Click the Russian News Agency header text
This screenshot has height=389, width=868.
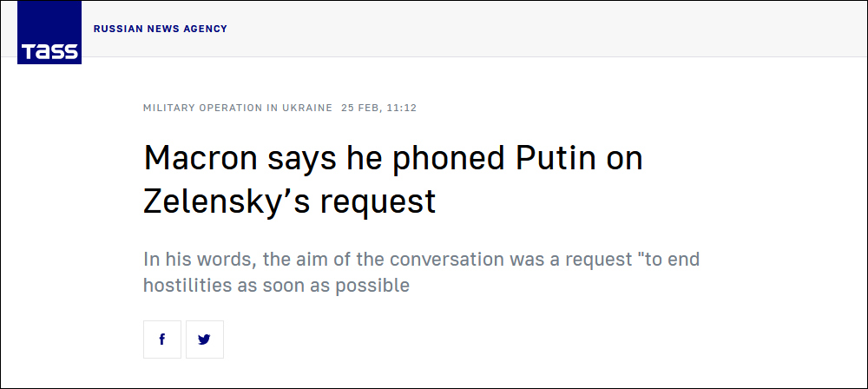161,29
